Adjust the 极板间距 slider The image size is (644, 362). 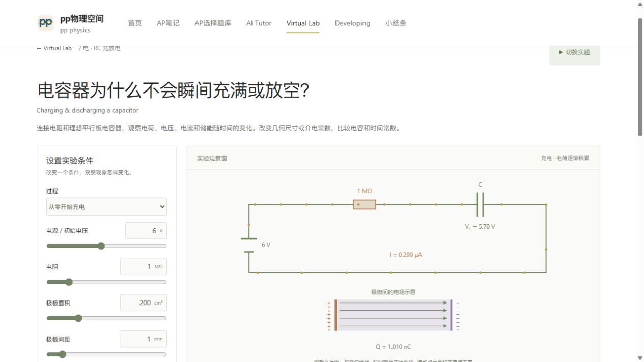[106, 354]
